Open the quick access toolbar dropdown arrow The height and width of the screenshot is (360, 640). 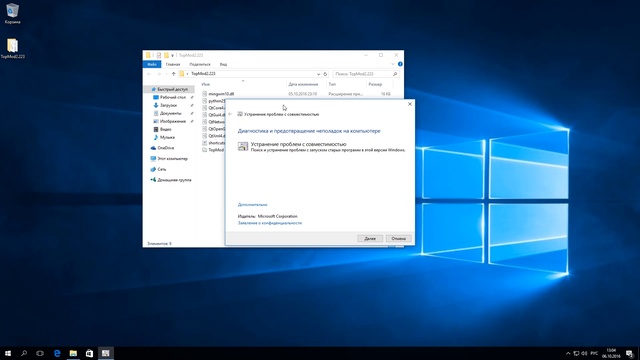172,56
